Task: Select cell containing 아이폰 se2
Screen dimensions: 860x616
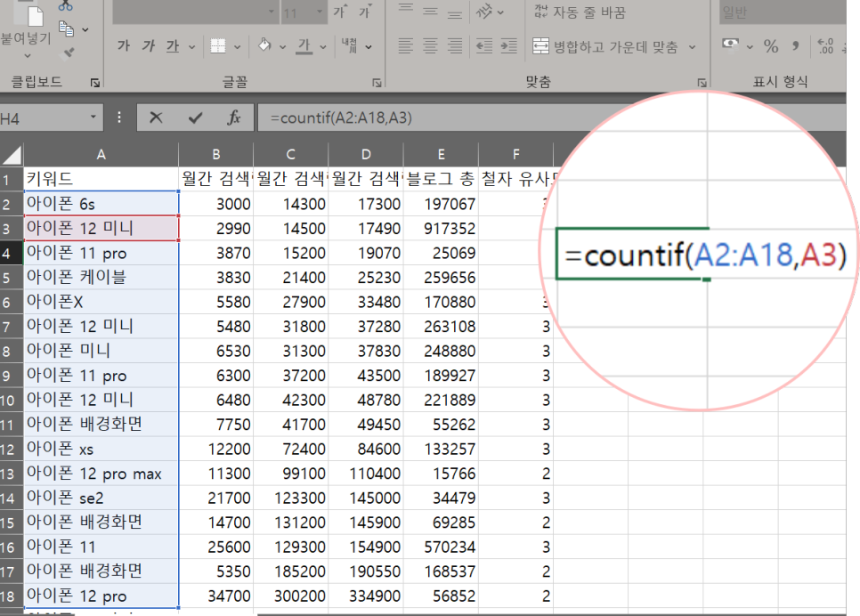Action: (x=101, y=498)
